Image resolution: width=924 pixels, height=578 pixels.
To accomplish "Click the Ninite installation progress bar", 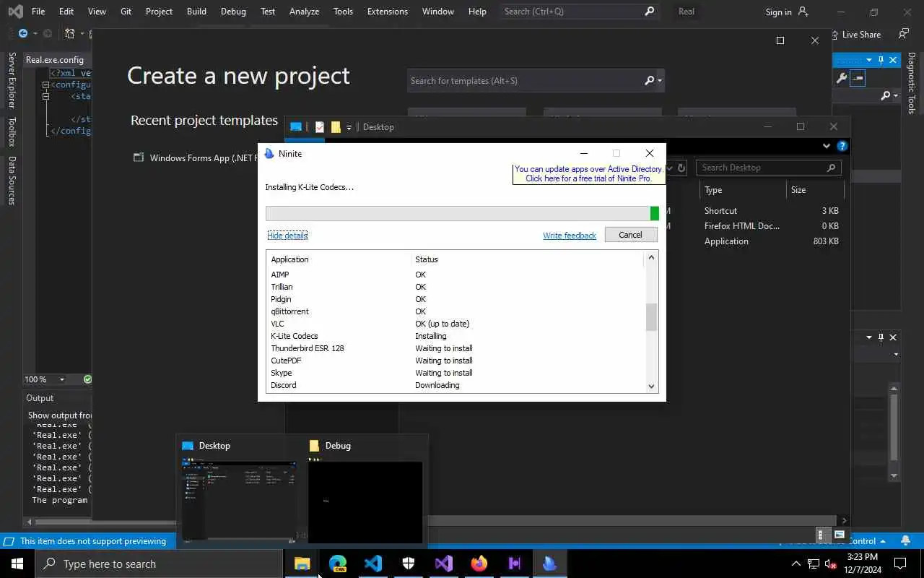I will 462,213.
